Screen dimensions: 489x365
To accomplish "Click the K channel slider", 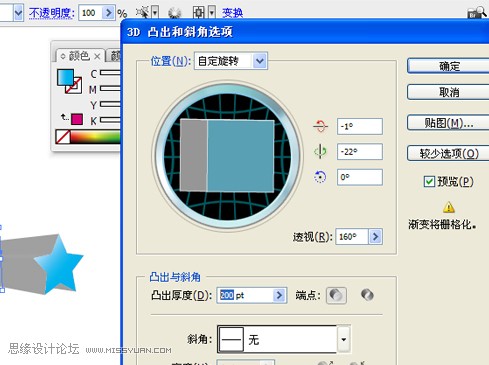I will coord(110,120).
